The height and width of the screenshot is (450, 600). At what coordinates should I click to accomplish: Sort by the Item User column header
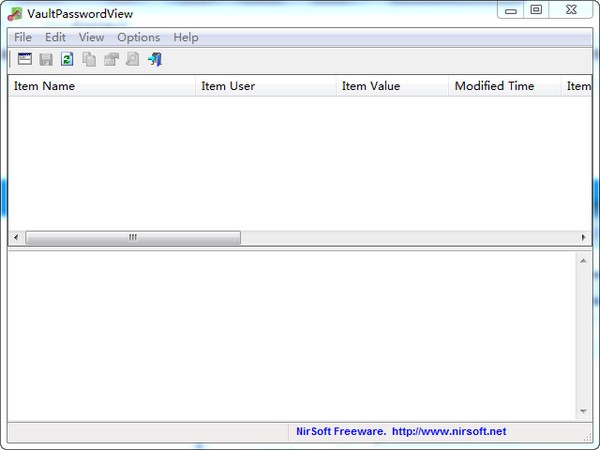coord(265,86)
